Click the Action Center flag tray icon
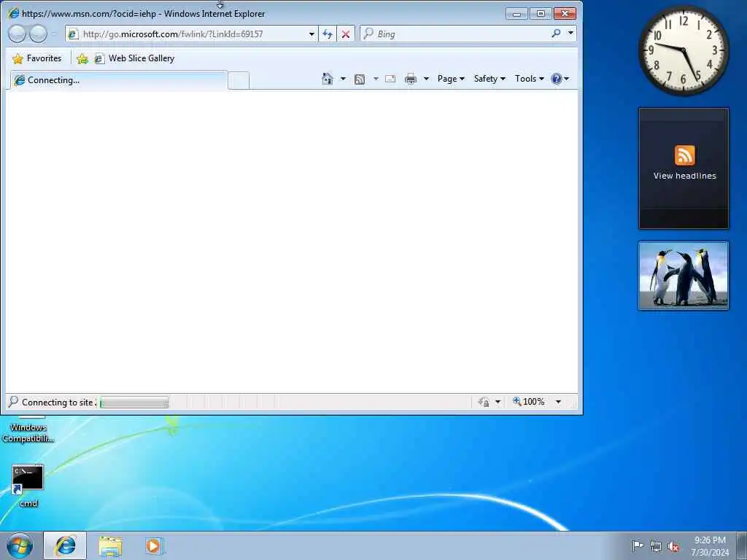This screenshot has width=747, height=560. pyautogui.click(x=637, y=545)
